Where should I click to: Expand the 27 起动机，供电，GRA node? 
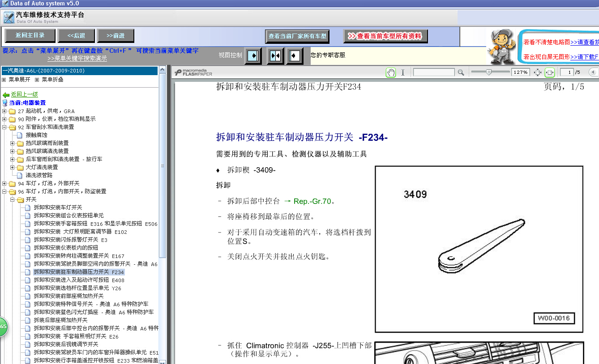point(4,111)
